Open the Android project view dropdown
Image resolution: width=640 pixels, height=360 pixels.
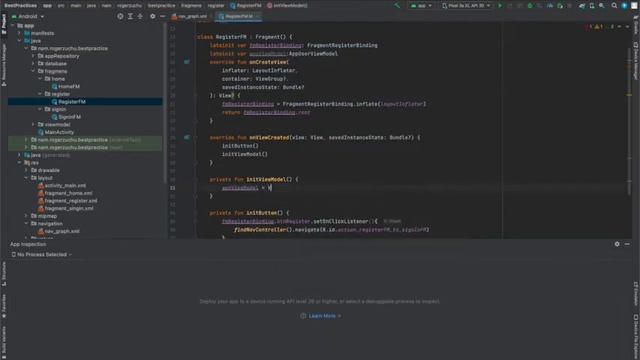click(x=28, y=16)
